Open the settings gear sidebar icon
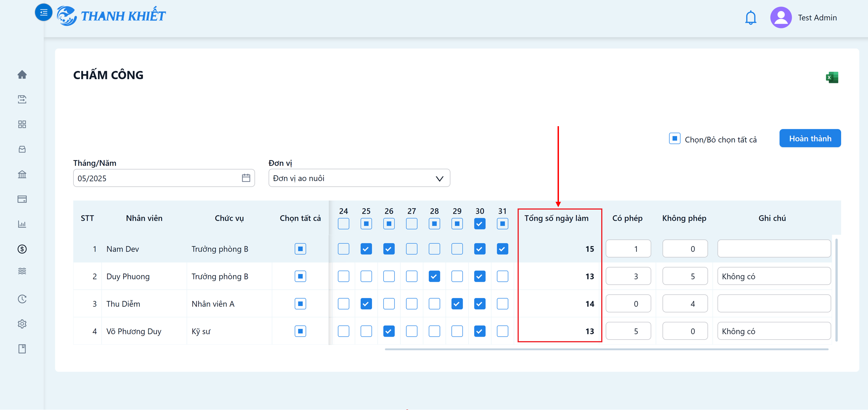868x410 pixels. 22,324
